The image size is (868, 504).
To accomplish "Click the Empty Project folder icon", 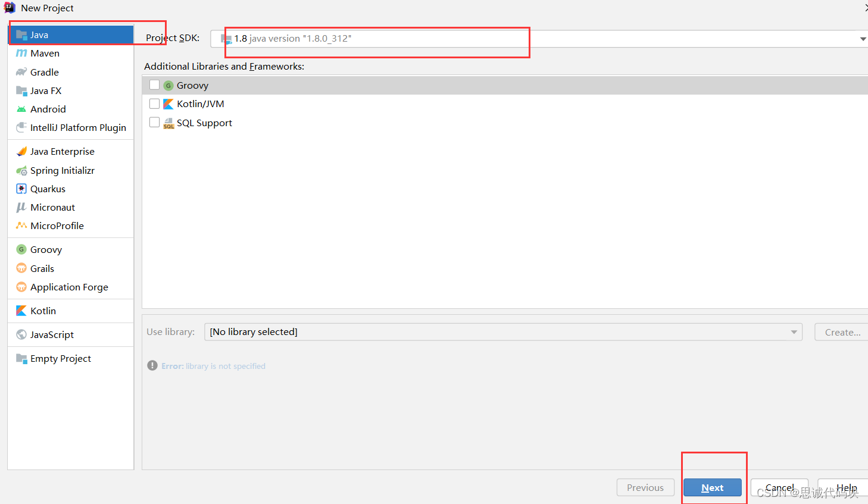I will 21,359.
